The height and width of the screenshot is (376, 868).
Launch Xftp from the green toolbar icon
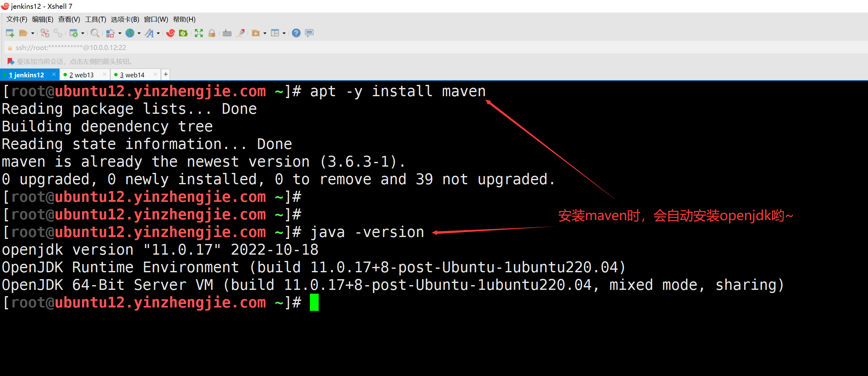click(x=183, y=33)
